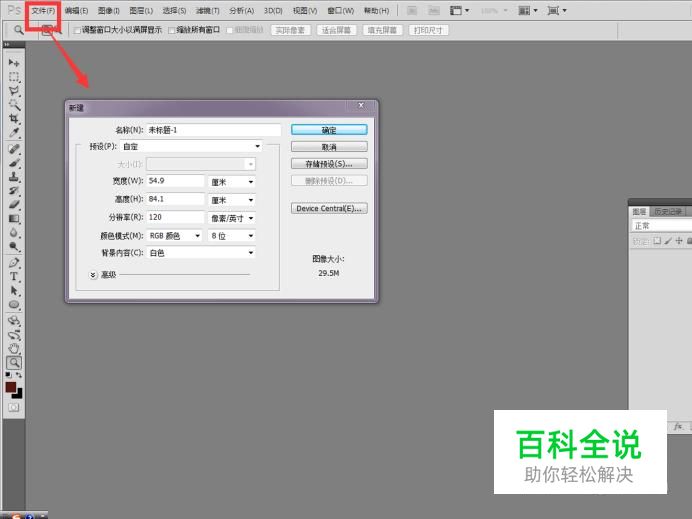Switch to the History (历史记录) tab
This screenshot has height=519, width=692.
668,212
